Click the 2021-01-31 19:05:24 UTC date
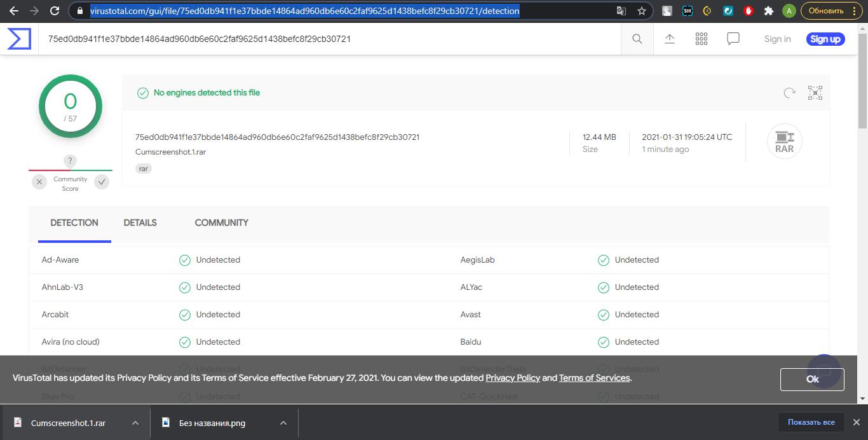868x440 pixels. pyautogui.click(x=687, y=137)
